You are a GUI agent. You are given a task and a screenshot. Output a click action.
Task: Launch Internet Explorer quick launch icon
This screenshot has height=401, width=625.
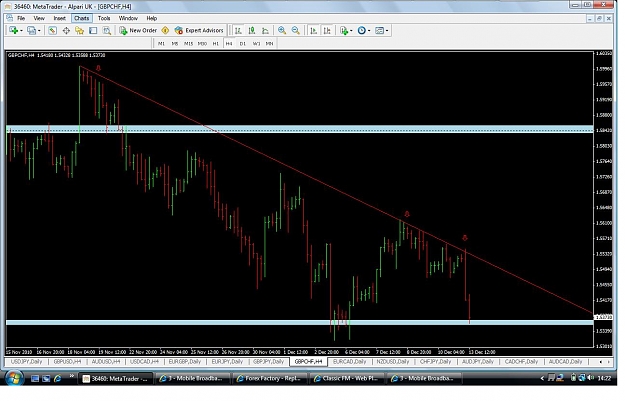(x=58, y=378)
